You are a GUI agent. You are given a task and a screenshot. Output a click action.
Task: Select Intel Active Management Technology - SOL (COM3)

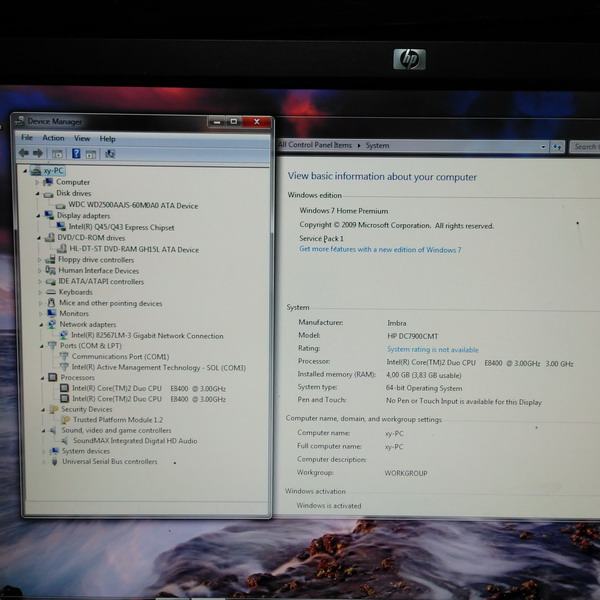coord(159,367)
